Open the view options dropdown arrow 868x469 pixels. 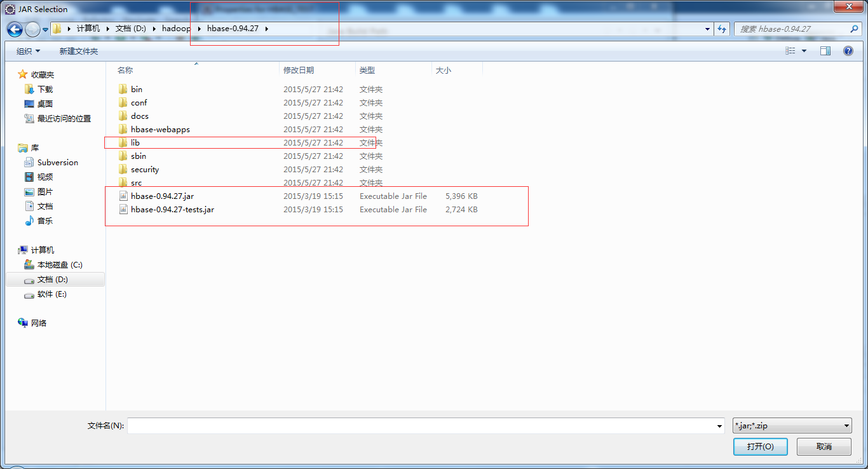(804, 51)
